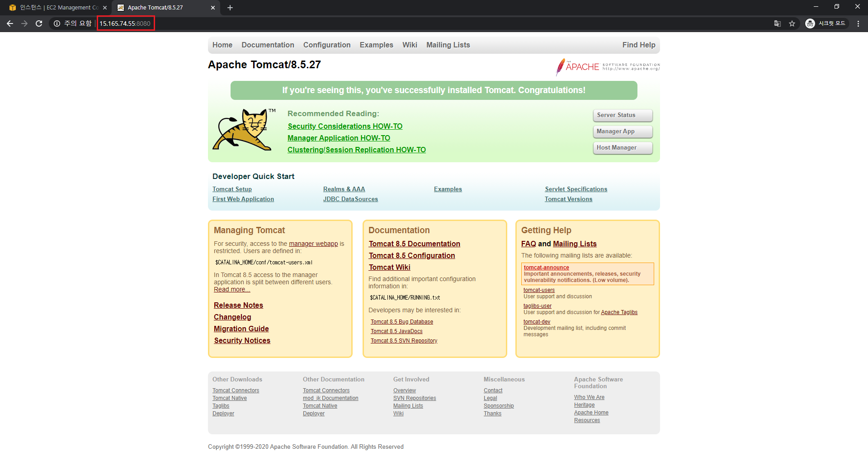Open the Servlet Specifications link

coord(576,189)
